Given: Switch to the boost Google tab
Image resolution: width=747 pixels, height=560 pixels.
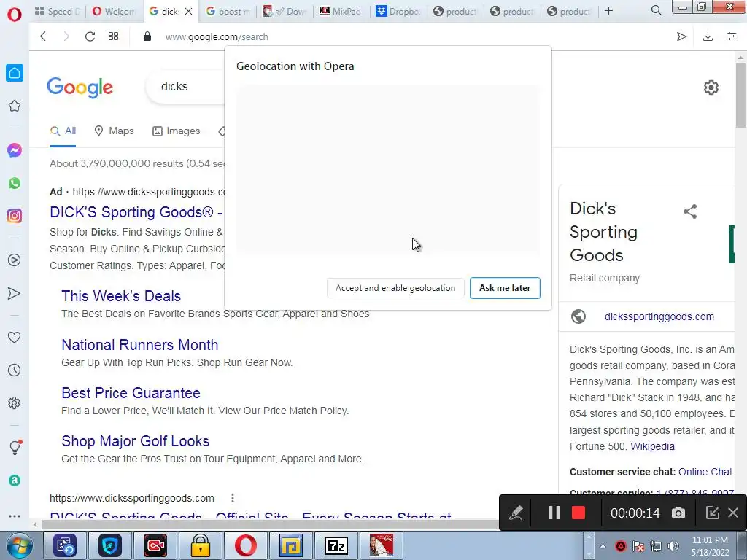Looking at the screenshot, I should coord(228,11).
